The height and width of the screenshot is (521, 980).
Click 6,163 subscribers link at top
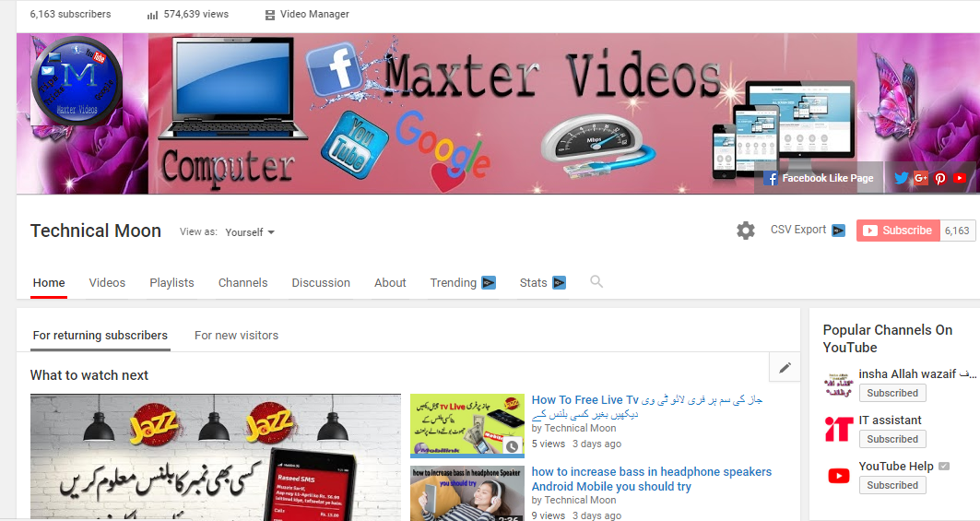tap(70, 14)
